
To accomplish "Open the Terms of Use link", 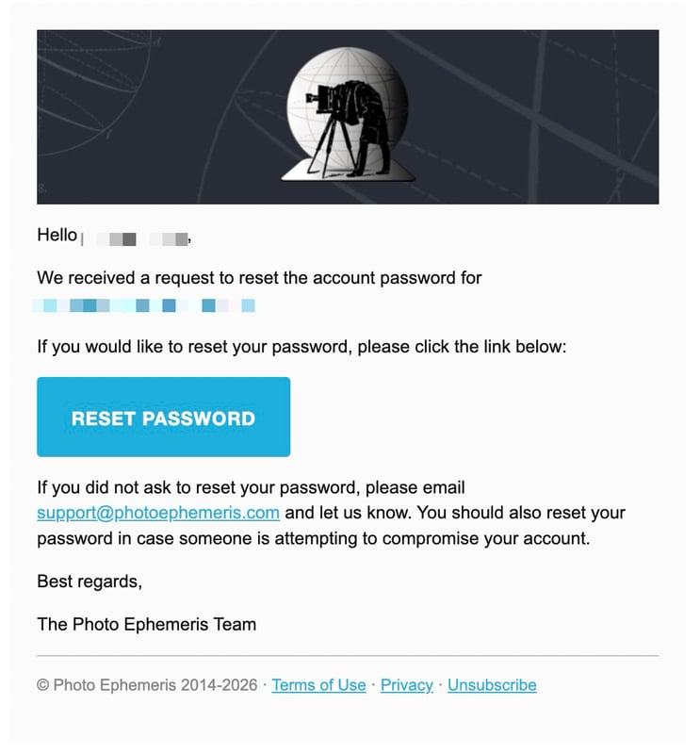I will pos(318,685).
